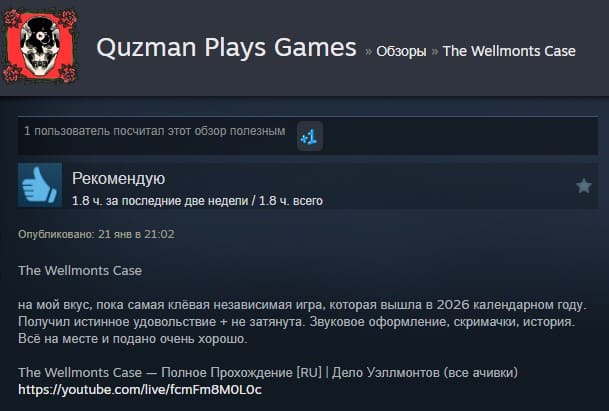Click the review sentence starting на мой вкус

(x=302, y=305)
